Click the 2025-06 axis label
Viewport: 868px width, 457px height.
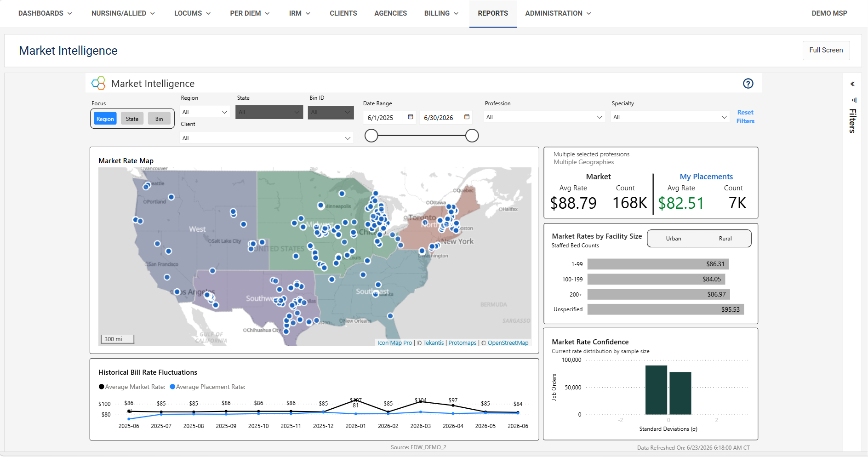pyautogui.click(x=129, y=426)
